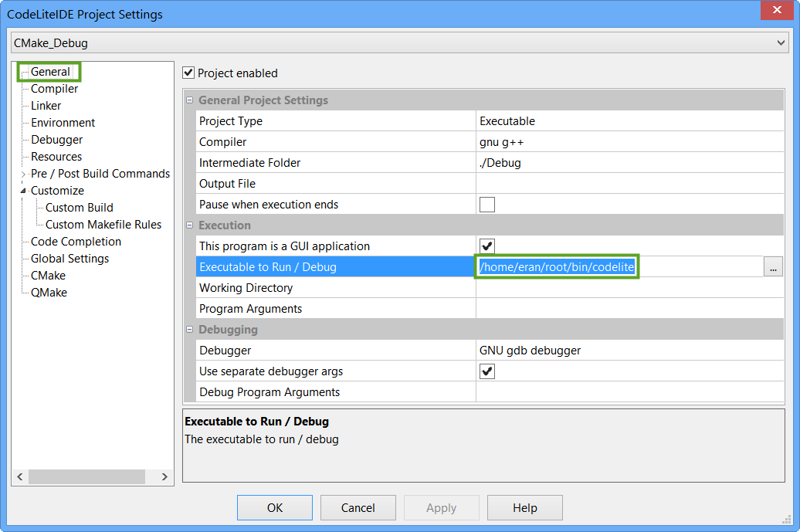This screenshot has width=800, height=532.
Task: Select the Project Type property label
Action: [231, 121]
